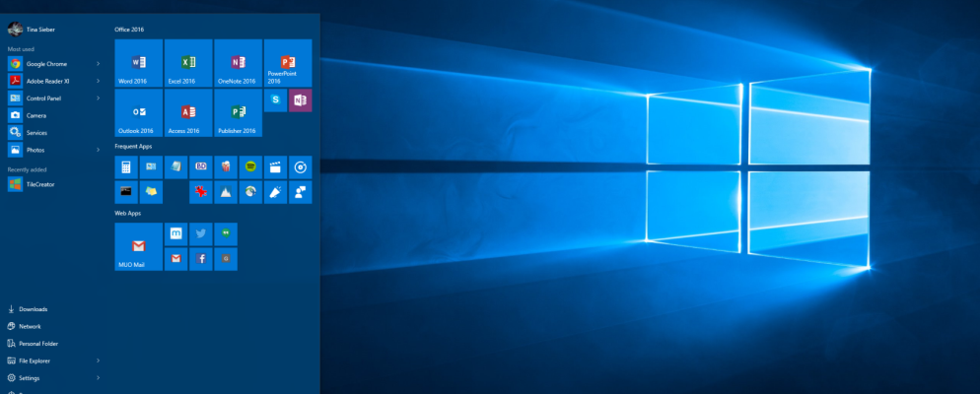Screen dimensions: 980x394
Task: Click the small Skype tile
Action: pos(276,100)
